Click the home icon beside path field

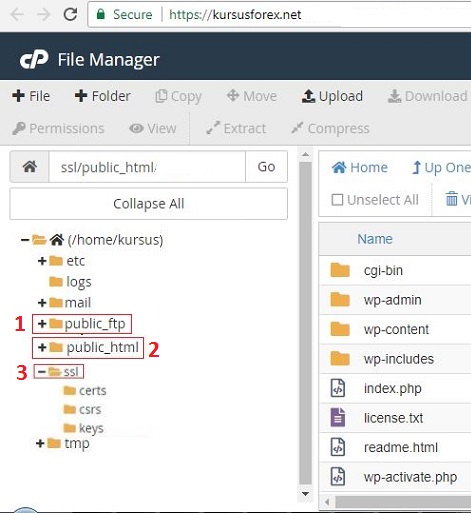point(30,166)
